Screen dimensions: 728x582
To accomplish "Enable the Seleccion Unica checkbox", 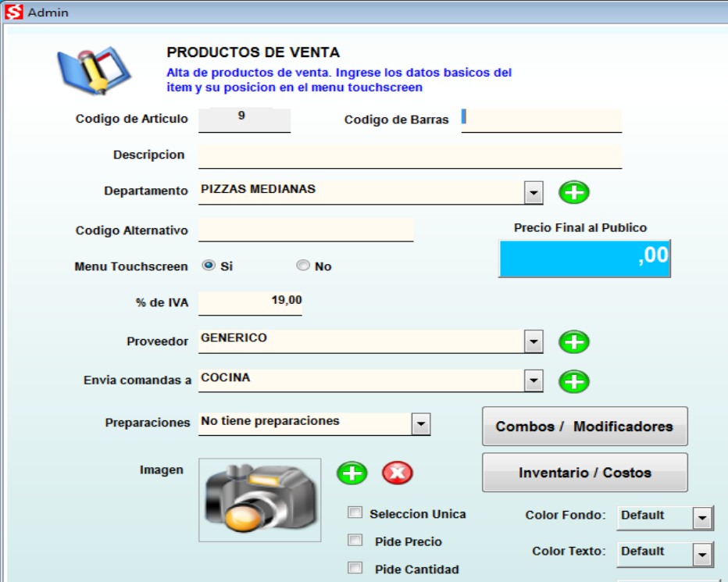I will [x=355, y=512].
